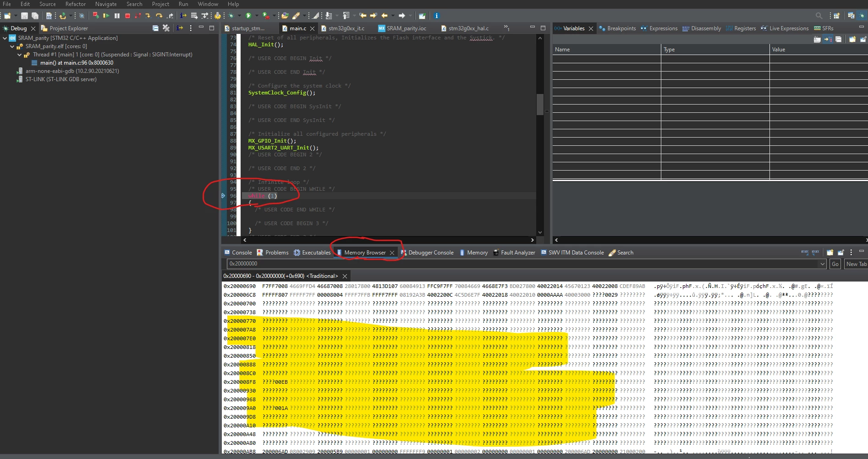The image size is (868, 459).
Task: Click the Back navigation arrow icon
Action: point(385,16)
